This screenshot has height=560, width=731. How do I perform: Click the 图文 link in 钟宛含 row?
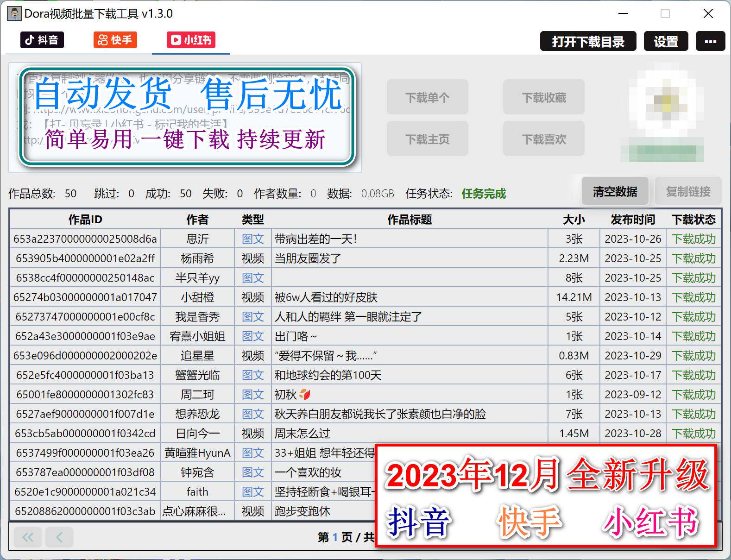[x=253, y=472]
